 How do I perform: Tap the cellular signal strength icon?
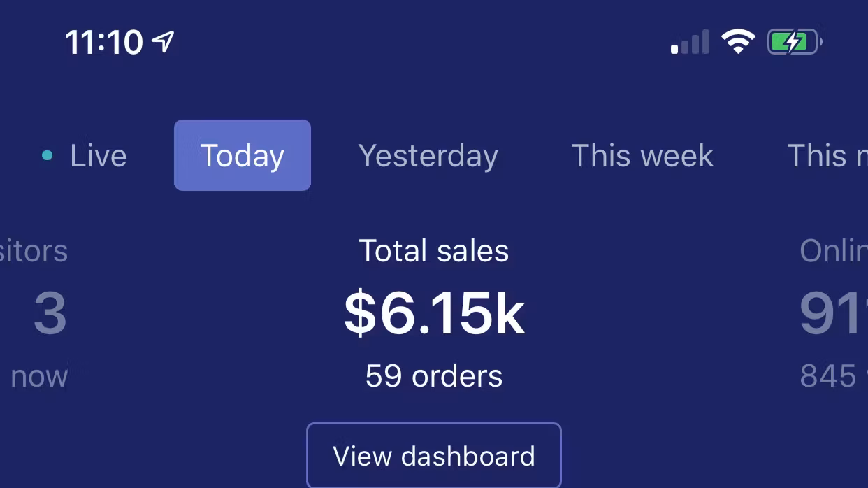pyautogui.click(x=690, y=43)
